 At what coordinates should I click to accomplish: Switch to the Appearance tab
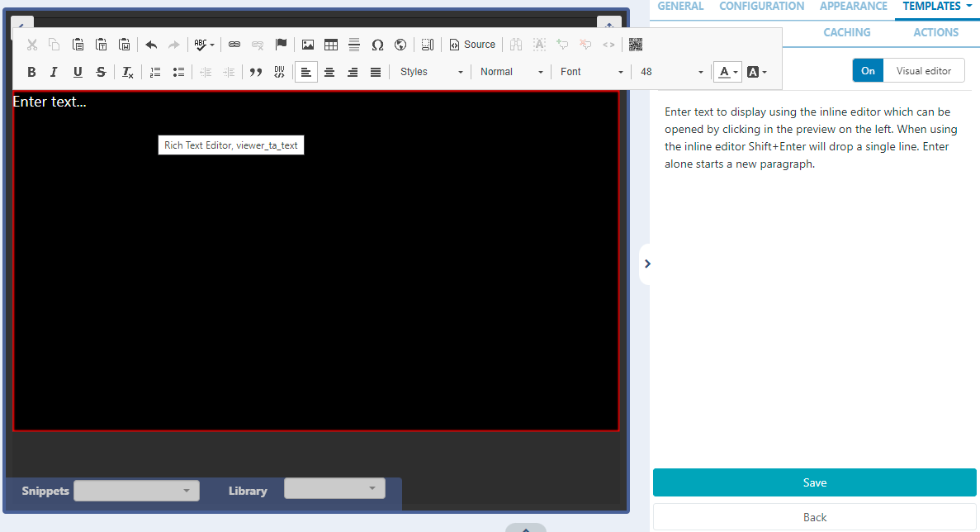(853, 7)
